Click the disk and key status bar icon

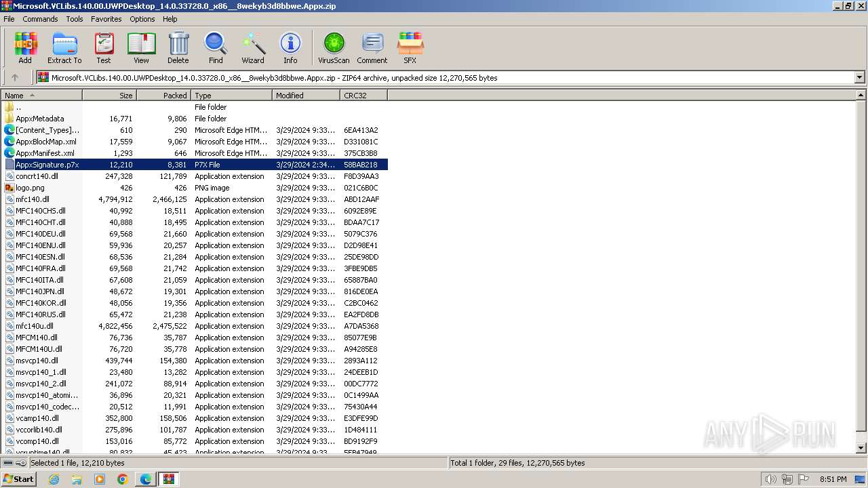14,463
